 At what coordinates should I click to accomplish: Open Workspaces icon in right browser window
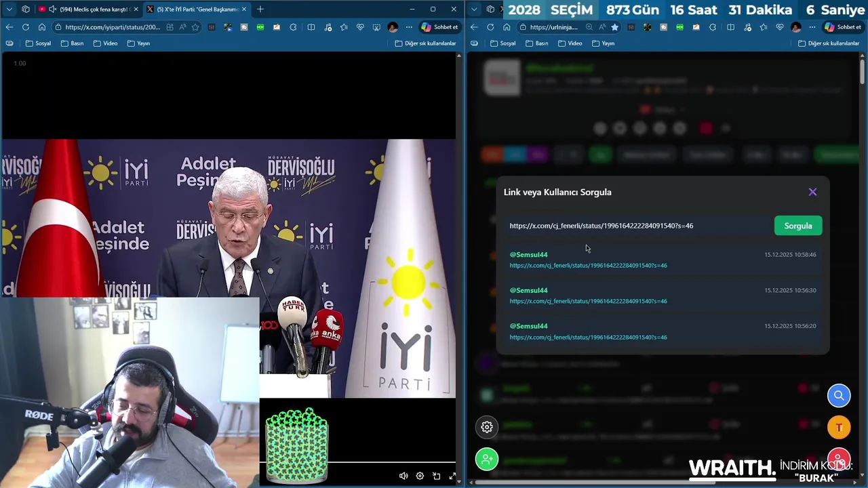[490, 9]
